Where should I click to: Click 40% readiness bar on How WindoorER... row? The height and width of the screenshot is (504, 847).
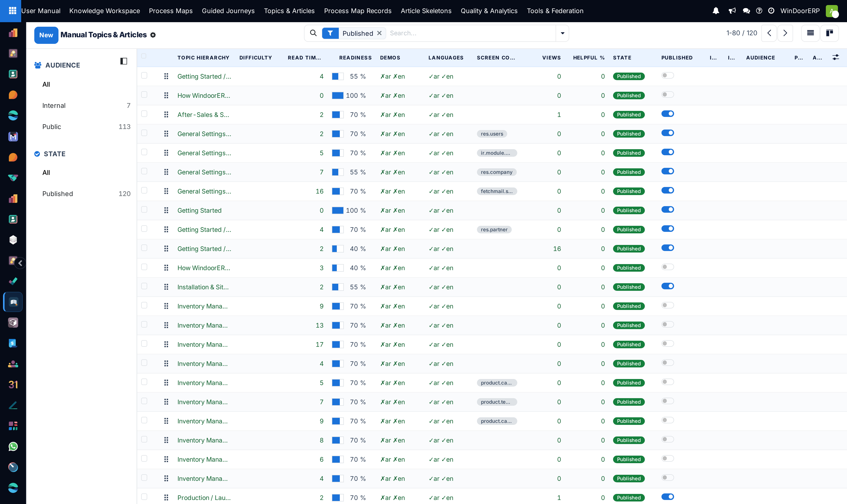338,268
